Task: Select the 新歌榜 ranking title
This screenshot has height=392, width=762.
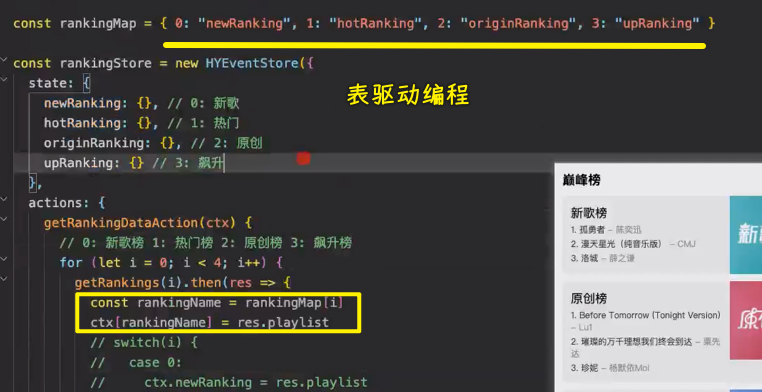Action: (x=589, y=213)
